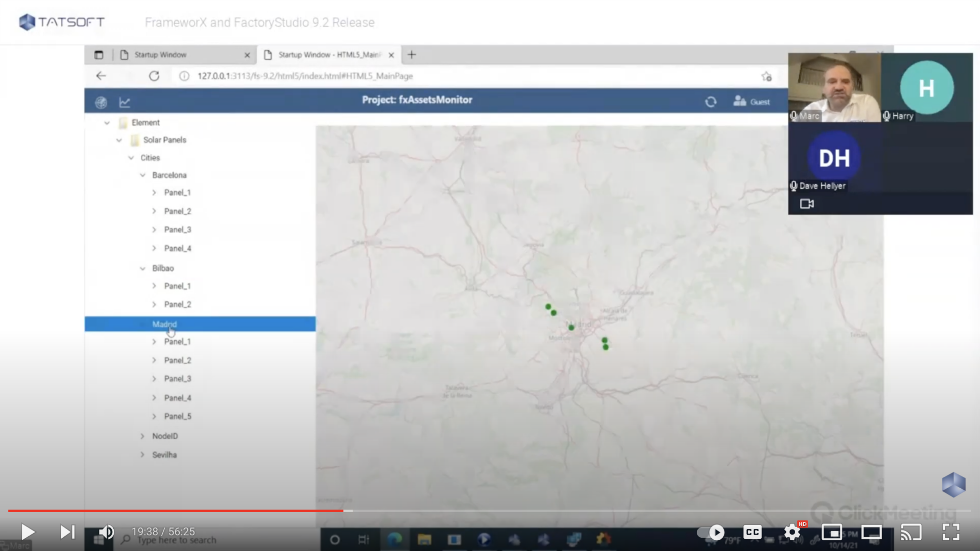Viewport: 980px width, 551px height.
Task: Click the Guest user icon
Action: click(x=740, y=101)
